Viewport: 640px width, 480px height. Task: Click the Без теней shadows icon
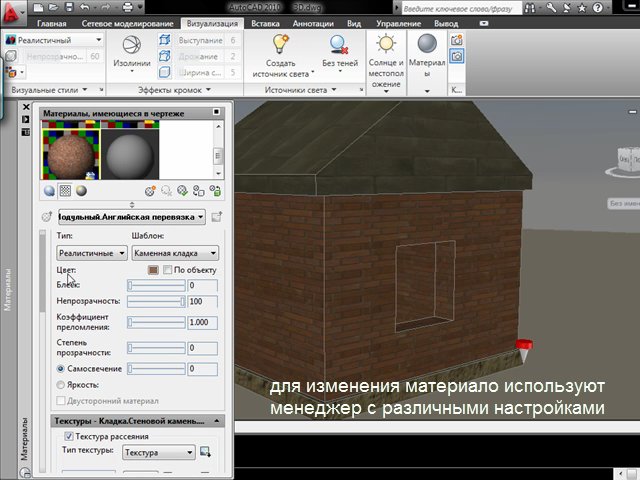339,46
